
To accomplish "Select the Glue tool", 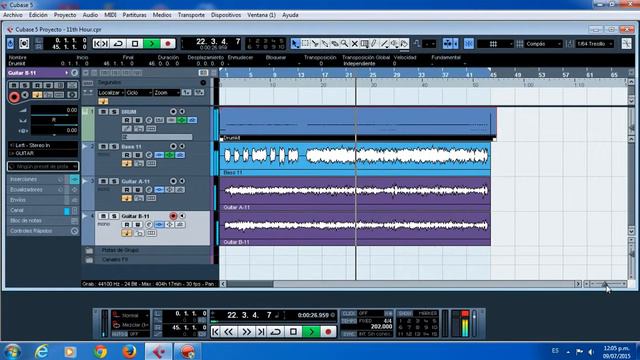I will click(x=324, y=44).
